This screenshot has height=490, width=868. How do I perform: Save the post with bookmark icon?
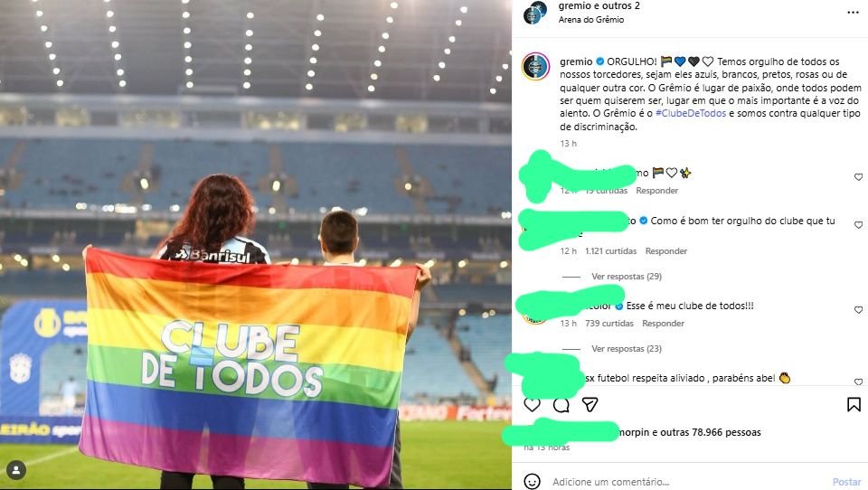(x=854, y=405)
